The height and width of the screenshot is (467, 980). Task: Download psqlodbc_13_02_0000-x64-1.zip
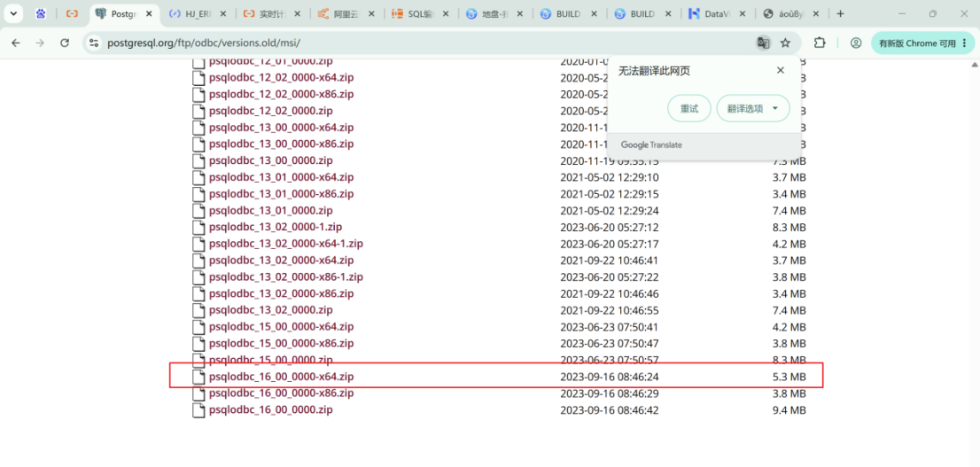[x=286, y=244]
